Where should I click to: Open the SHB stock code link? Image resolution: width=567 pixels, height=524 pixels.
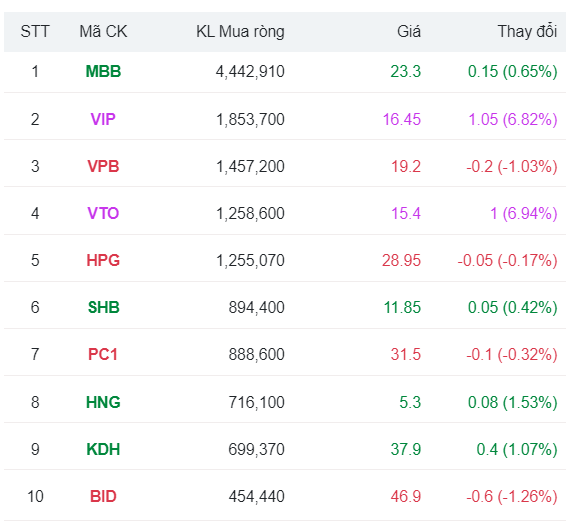click(103, 307)
